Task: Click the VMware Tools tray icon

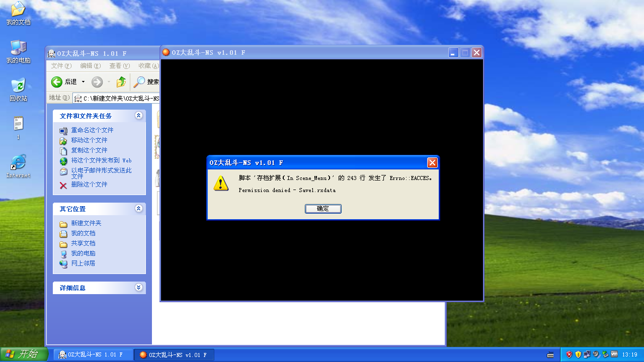Action: (614, 354)
